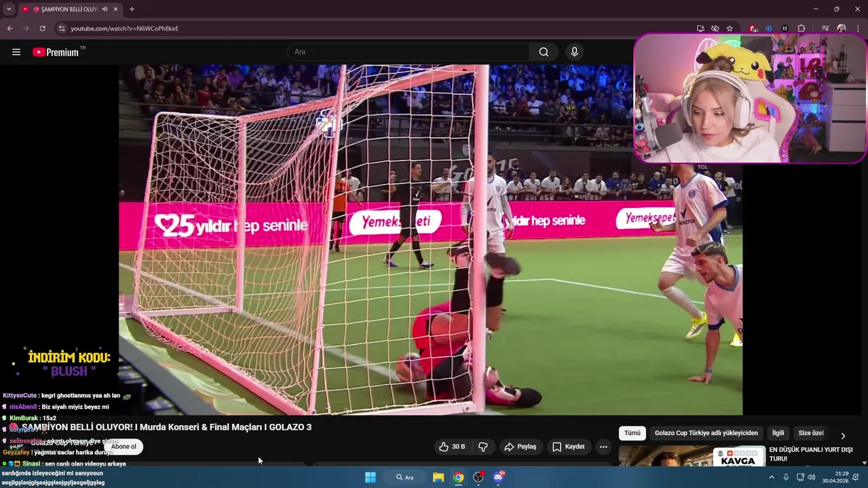This screenshot has height=488, width=868.
Task: Select the Size özel filter chip
Action: pos(810,433)
